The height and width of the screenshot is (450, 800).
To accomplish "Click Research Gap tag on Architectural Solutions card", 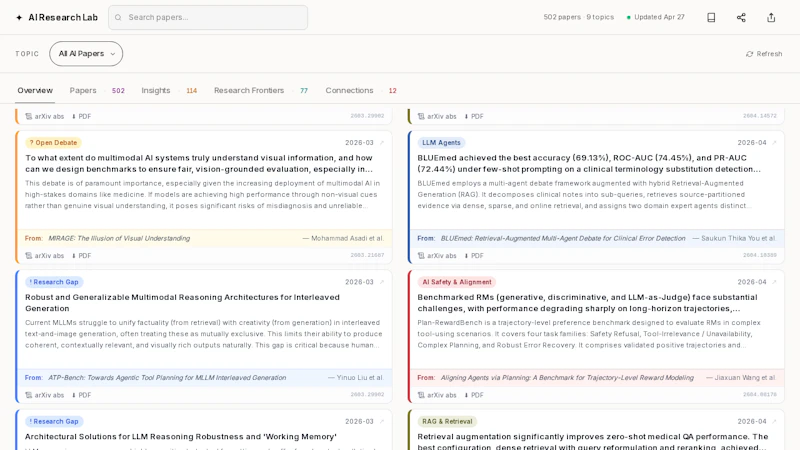I will click(x=54, y=421).
